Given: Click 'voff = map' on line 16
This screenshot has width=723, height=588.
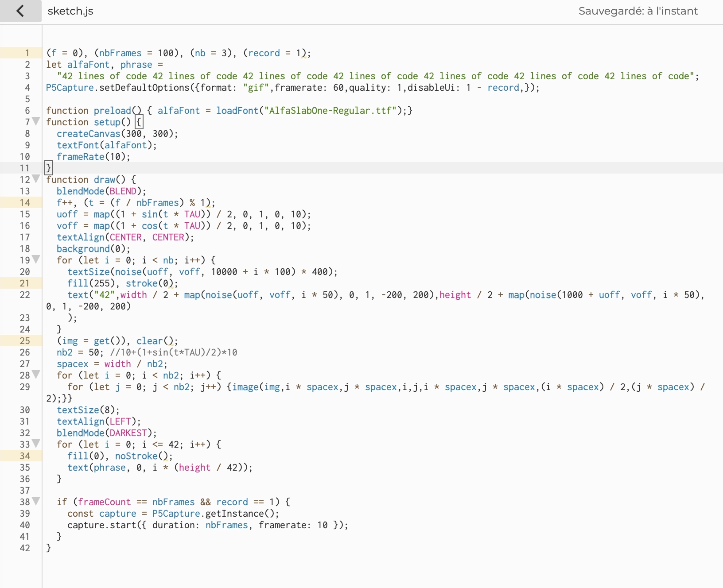Looking at the screenshot, I should 83,226.
